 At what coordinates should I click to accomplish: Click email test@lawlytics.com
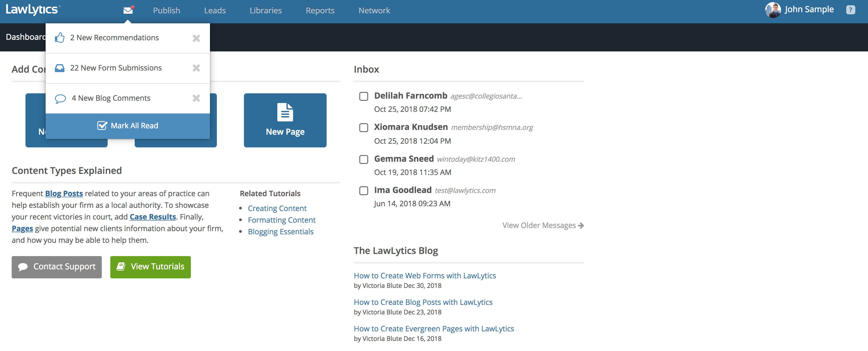point(465,191)
